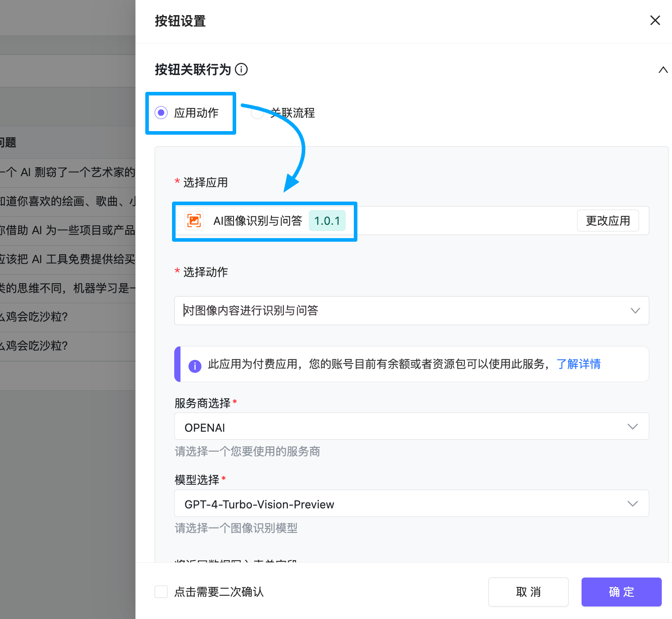
Task: Collapse the 按钮关联行为 section
Action: [x=663, y=70]
